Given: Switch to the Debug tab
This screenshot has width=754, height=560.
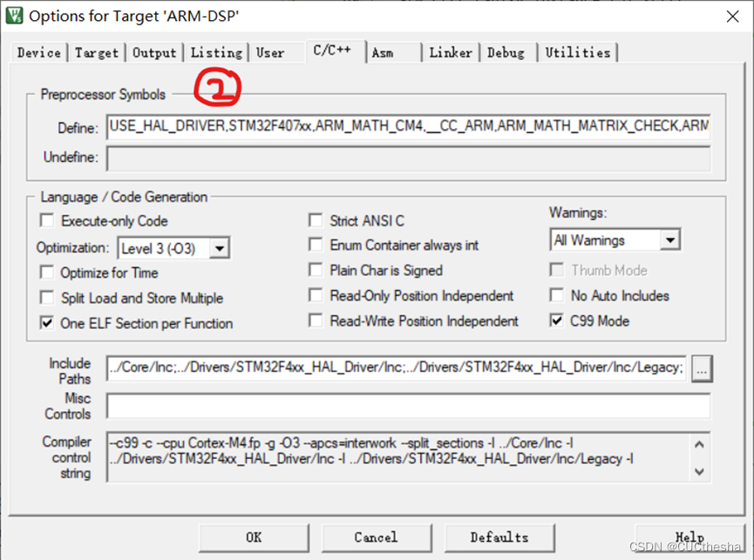Looking at the screenshot, I should (x=507, y=52).
